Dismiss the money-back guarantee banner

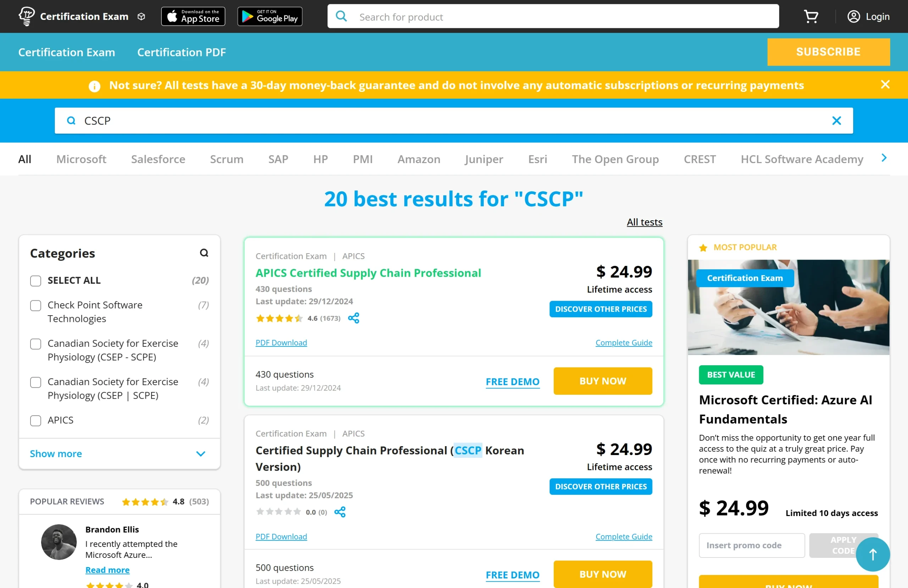[x=885, y=84]
